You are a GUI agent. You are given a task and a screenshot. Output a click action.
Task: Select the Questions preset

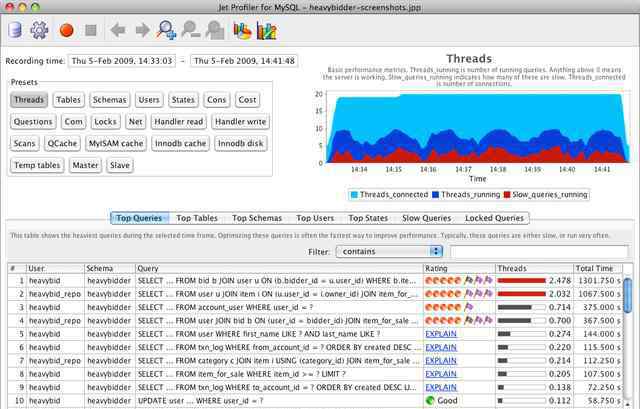pyautogui.click(x=33, y=122)
